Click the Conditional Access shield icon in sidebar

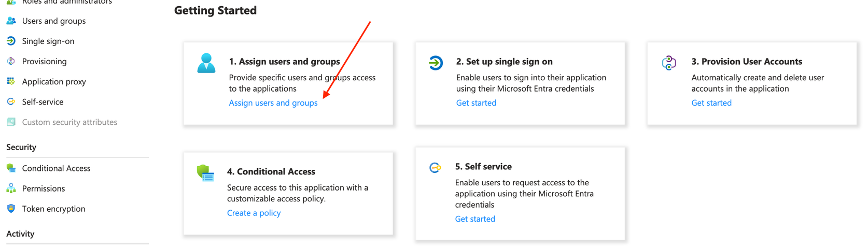tap(11, 168)
